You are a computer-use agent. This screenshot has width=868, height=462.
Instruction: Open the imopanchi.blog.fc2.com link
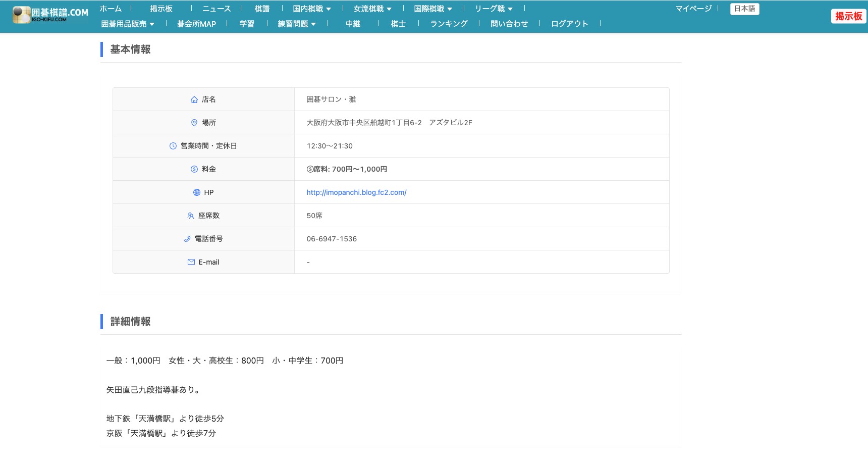tap(356, 192)
